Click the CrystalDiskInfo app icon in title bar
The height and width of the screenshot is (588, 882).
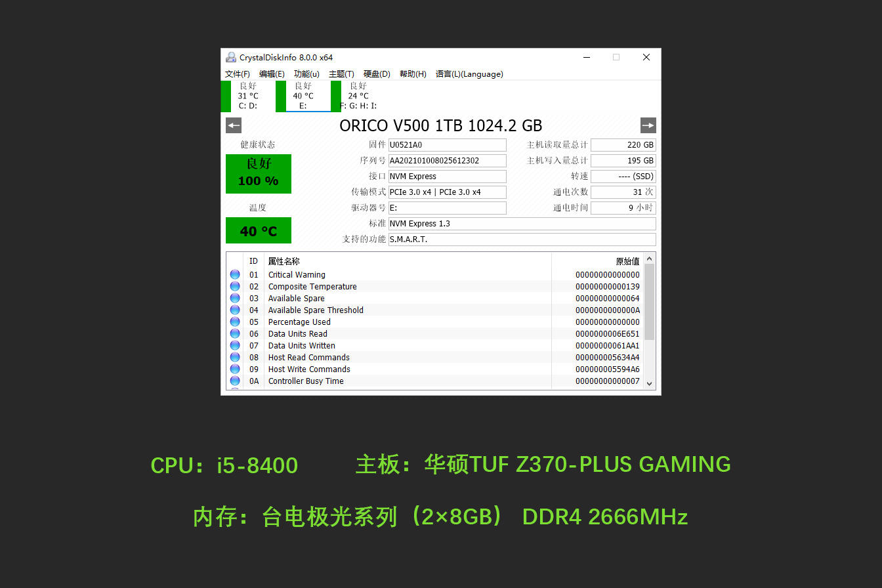[x=231, y=57]
